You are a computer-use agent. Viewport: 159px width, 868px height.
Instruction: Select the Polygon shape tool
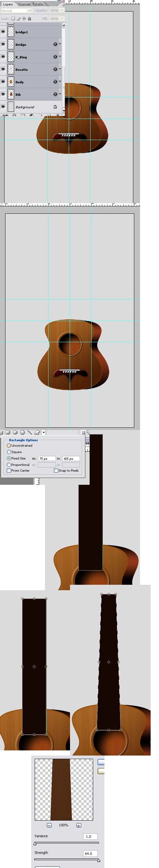coord(22,432)
